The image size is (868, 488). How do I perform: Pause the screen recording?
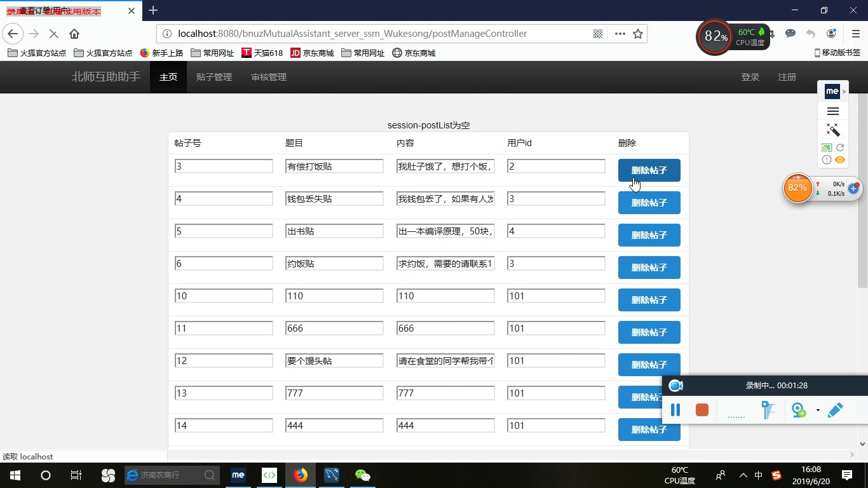(675, 410)
